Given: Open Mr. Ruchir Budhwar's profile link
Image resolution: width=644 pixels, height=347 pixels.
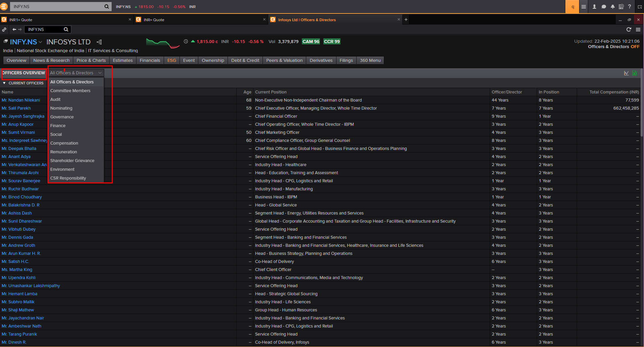Looking at the screenshot, I should [x=20, y=189].
